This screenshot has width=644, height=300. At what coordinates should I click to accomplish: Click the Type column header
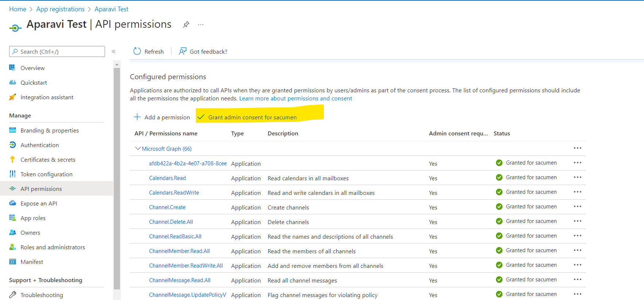(x=237, y=133)
